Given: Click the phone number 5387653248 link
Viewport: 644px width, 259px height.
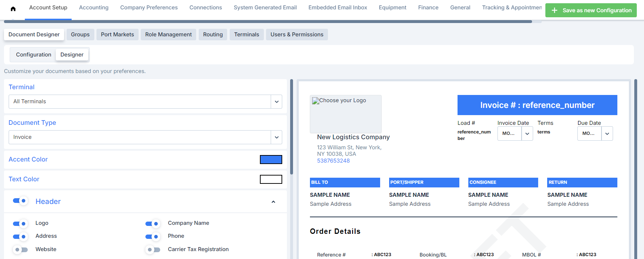Looking at the screenshot, I should click(x=333, y=161).
